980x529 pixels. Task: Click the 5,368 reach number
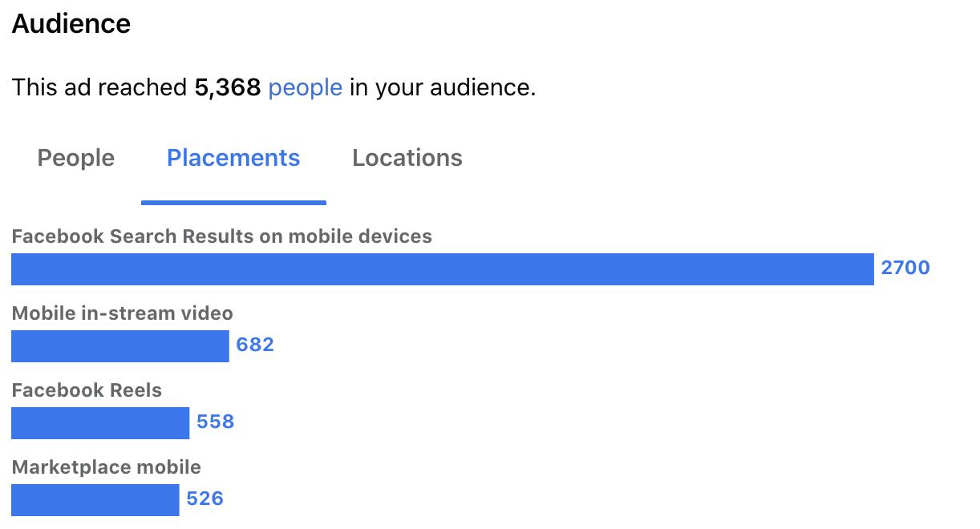point(228,87)
